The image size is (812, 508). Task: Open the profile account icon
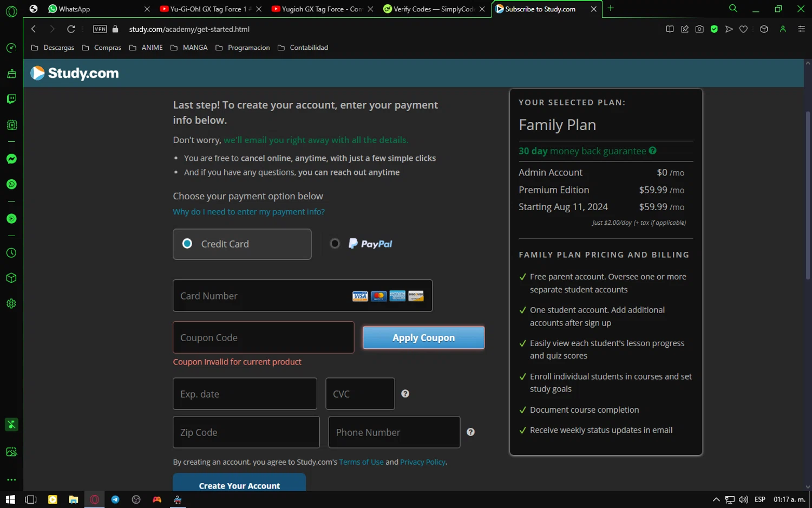coord(783,29)
